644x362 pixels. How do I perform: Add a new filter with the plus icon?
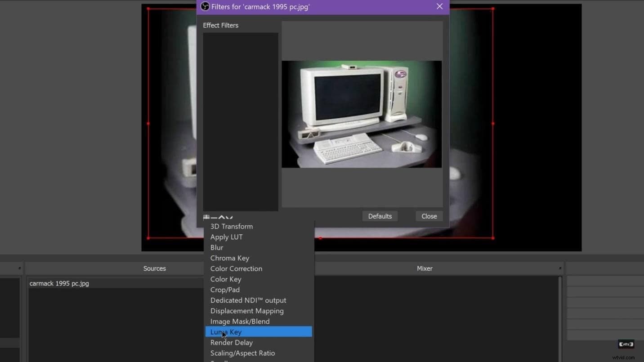pyautogui.click(x=206, y=217)
